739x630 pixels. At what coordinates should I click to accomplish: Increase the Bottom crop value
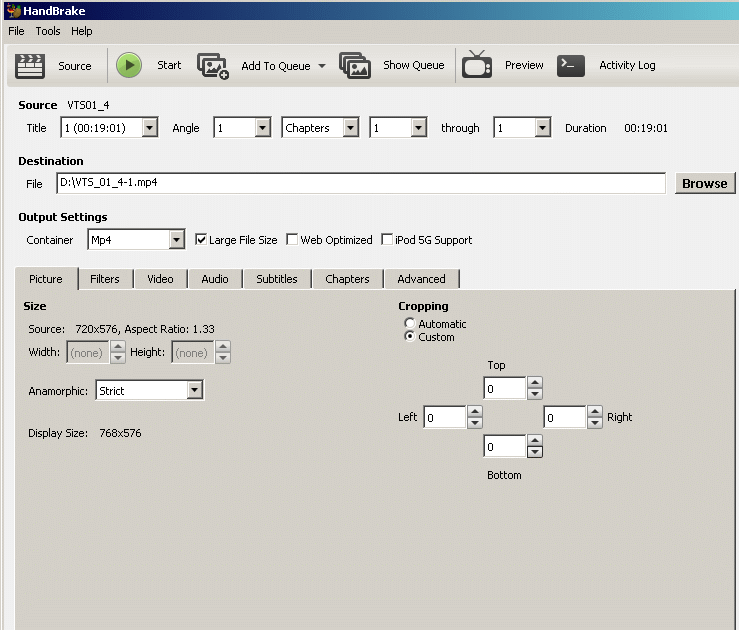tap(535, 441)
